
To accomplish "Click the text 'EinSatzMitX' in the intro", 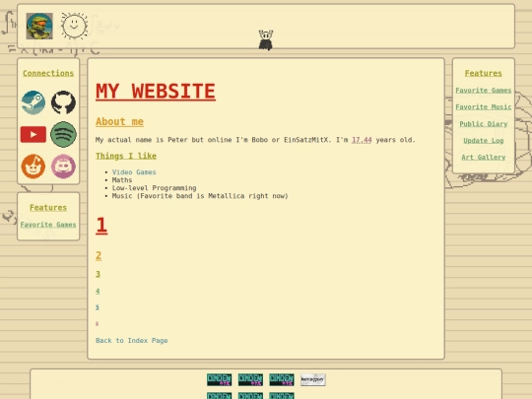I will pyautogui.click(x=306, y=140).
